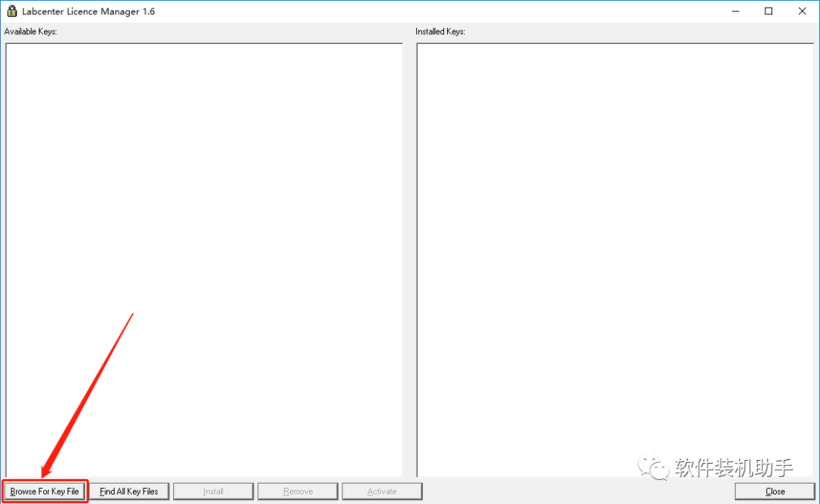Click the Labcenter padlock title bar icon
820x504 pixels.
pos(11,11)
